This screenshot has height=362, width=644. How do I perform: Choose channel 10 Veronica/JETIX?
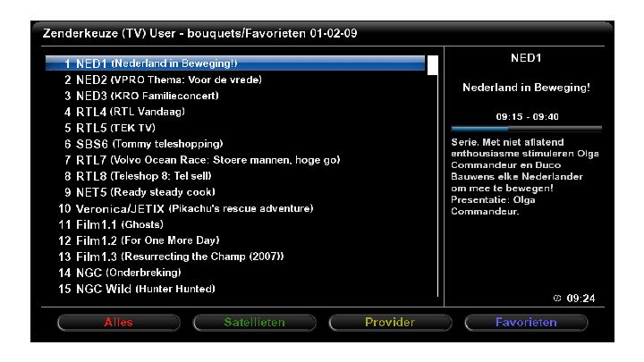pyautogui.click(x=235, y=208)
